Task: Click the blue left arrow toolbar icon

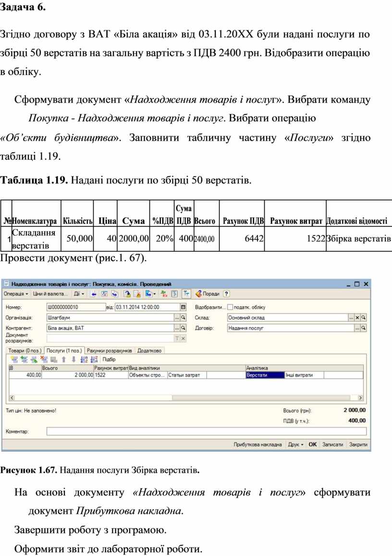Action: [94, 294]
